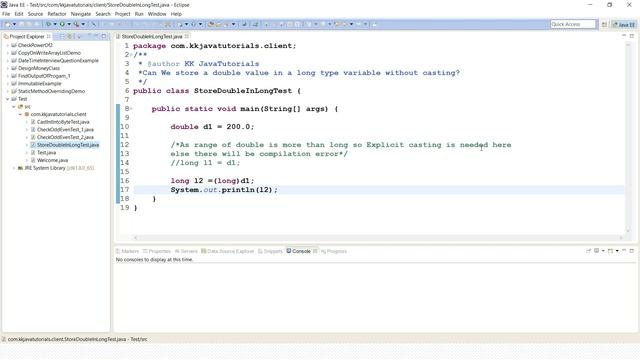This screenshot has width=640, height=360.
Task: Collapse the src folder node
Action: coord(14,107)
